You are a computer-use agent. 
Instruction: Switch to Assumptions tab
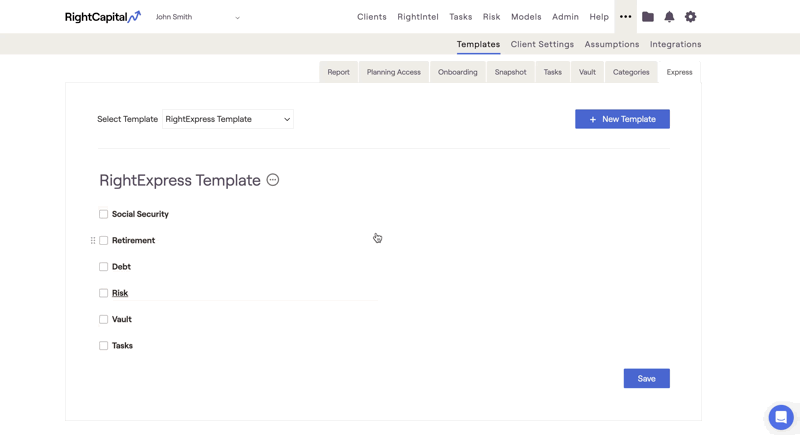612,44
